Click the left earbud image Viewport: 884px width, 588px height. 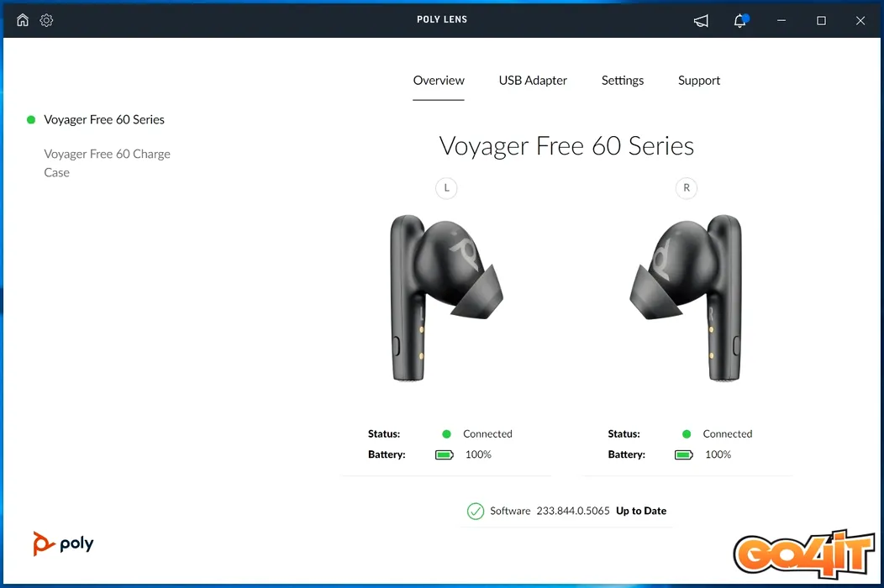tap(446, 297)
